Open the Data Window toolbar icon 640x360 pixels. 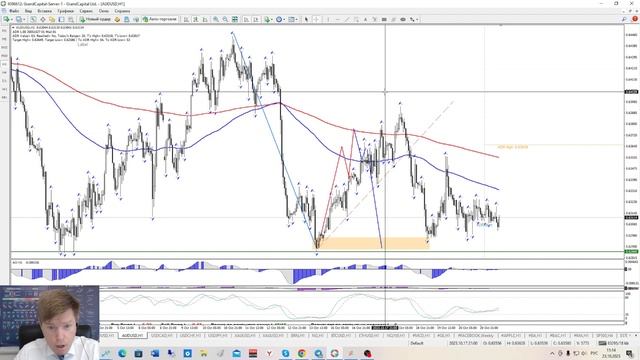pos(42,19)
